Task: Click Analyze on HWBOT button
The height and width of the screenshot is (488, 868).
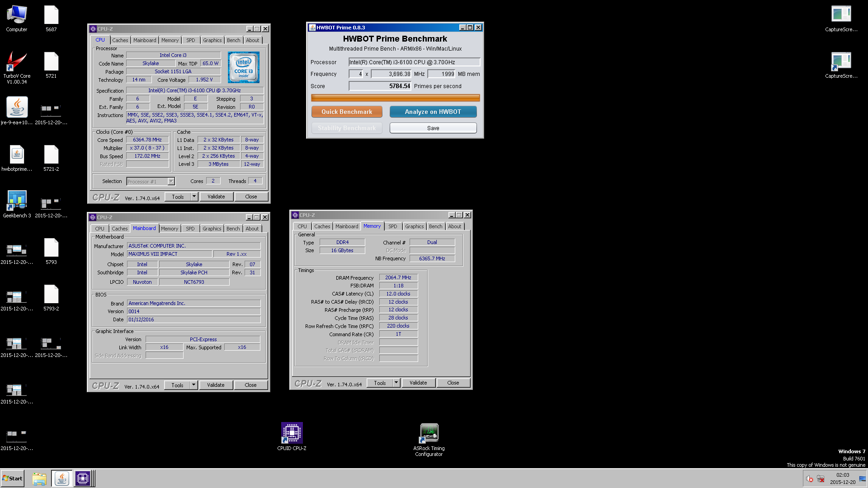Action: click(433, 112)
